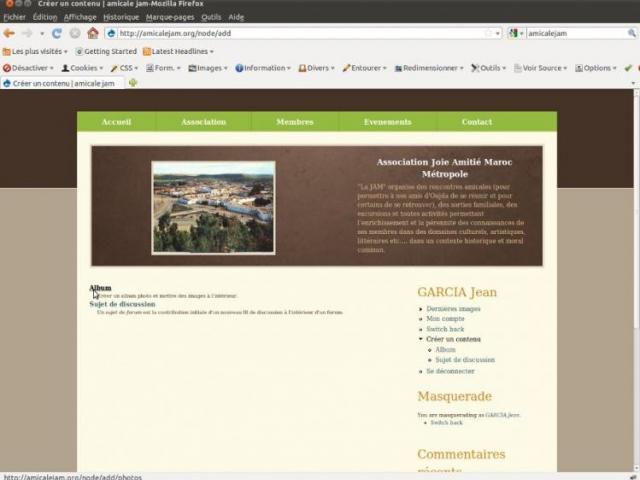Open Album under Créer un contenu
The image size is (640, 480).
tap(445, 349)
